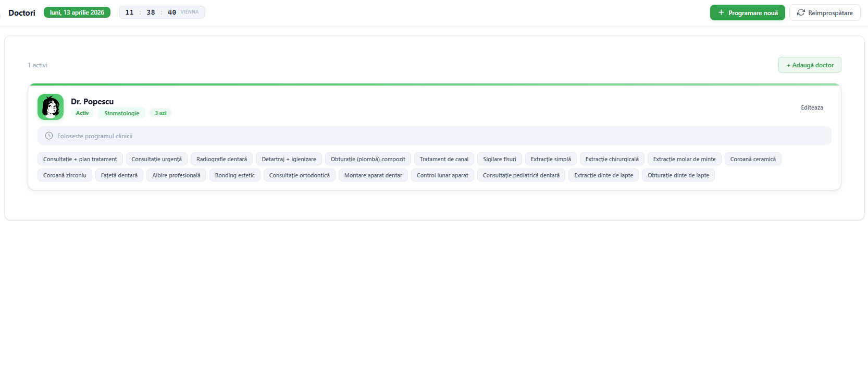Click the Coroană zirconiu chip
The height and width of the screenshot is (386, 868).
tap(65, 175)
